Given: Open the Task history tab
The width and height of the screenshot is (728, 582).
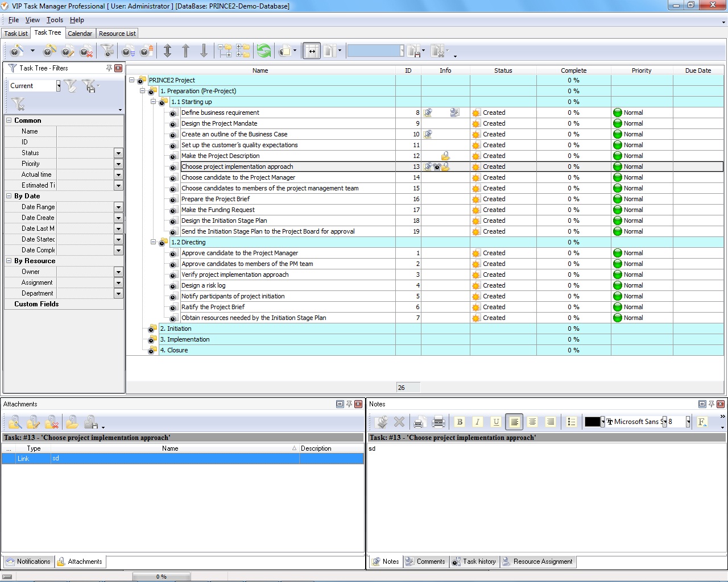Looking at the screenshot, I should pos(474,562).
